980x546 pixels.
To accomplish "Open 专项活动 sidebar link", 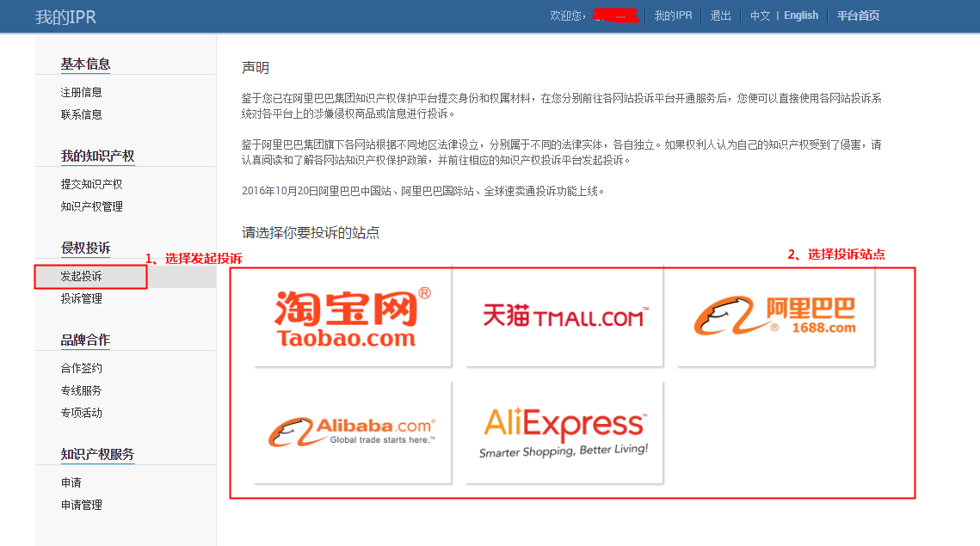I will click(81, 413).
